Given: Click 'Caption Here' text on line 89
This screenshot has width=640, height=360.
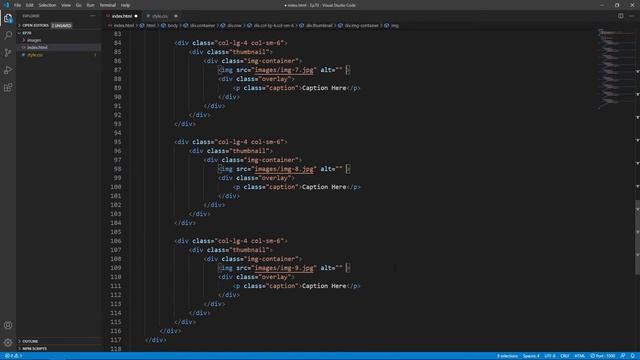Looking at the screenshot, I should [324, 88].
